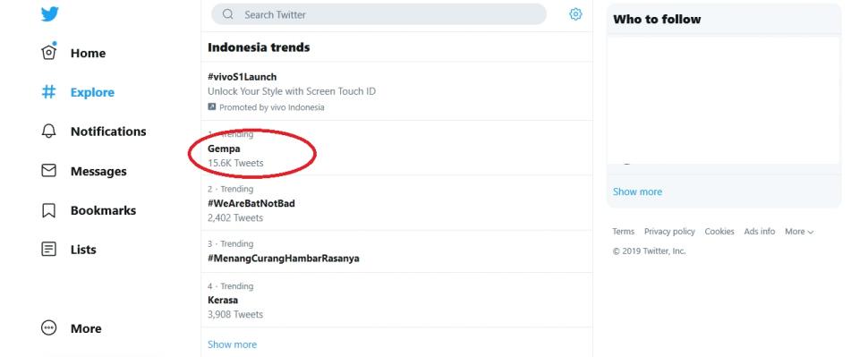Expand trends list with Show more
Screen dimensions: 868x357
pyautogui.click(x=232, y=344)
